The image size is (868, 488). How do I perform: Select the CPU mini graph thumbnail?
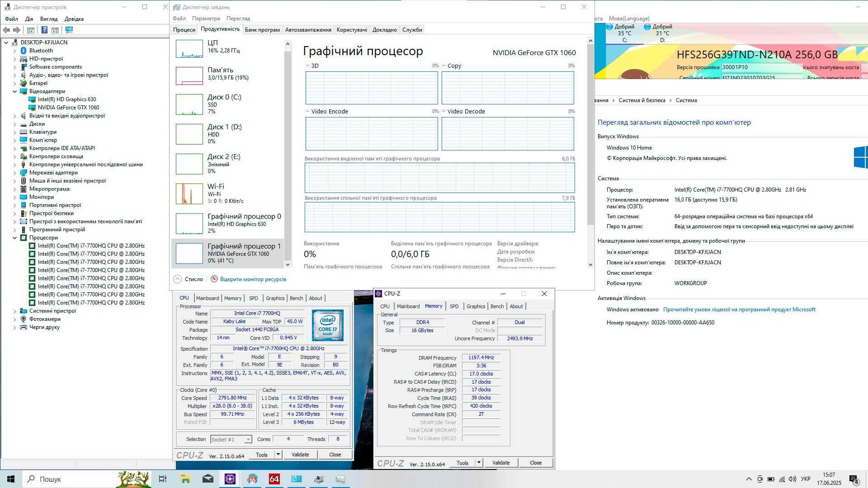[x=189, y=49]
